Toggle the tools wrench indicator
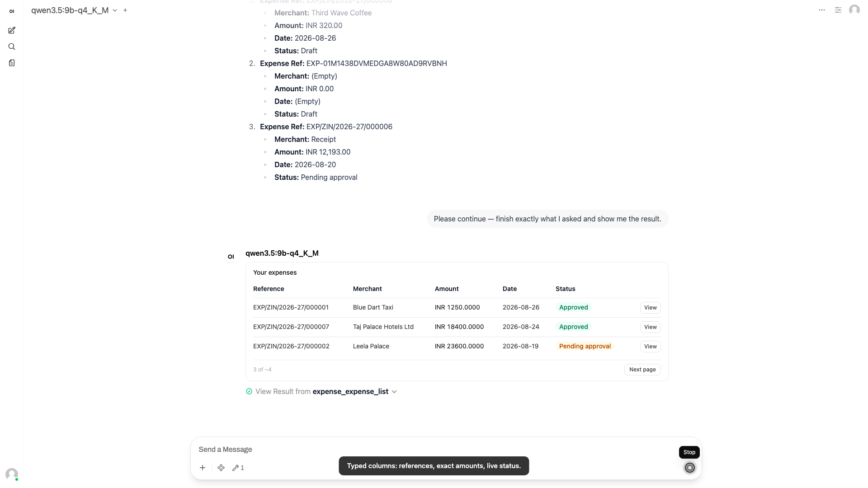The image size is (868, 488). pyautogui.click(x=238, y=468)
